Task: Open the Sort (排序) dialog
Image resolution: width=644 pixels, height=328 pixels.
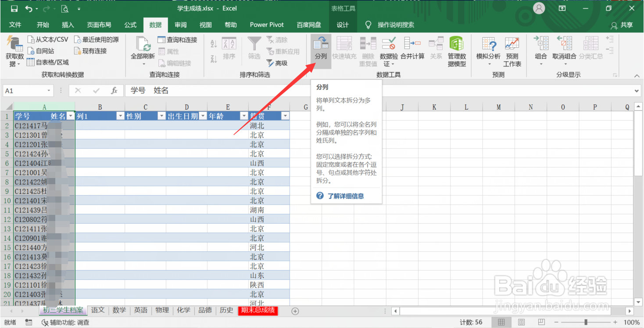Action: coord(229,48)
